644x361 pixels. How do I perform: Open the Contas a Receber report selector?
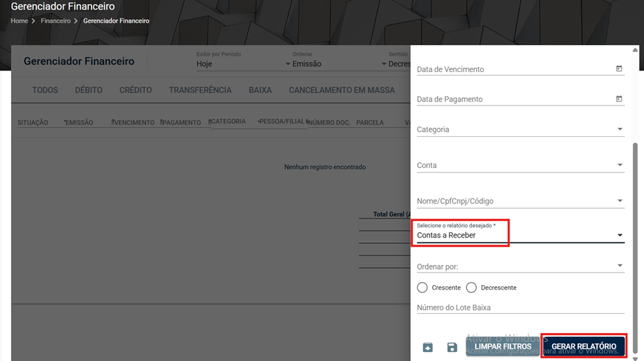pos(521,235)
